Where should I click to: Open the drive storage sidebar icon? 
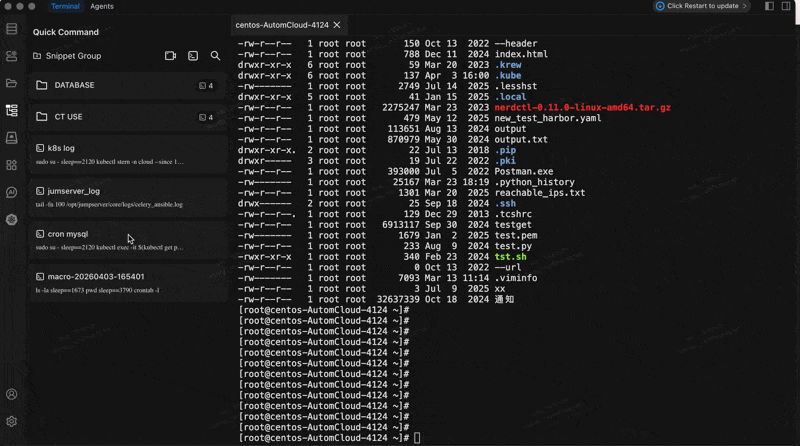click(11, 138)
